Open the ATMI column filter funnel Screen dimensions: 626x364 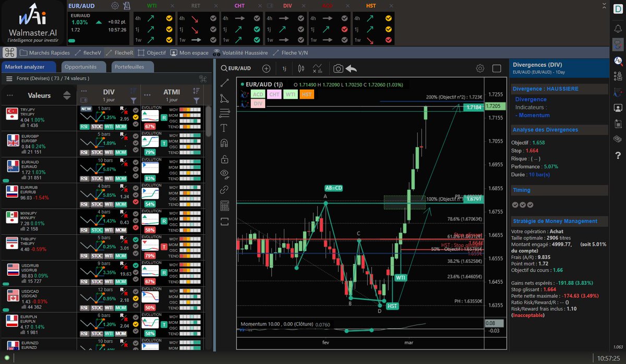(196, 100)
